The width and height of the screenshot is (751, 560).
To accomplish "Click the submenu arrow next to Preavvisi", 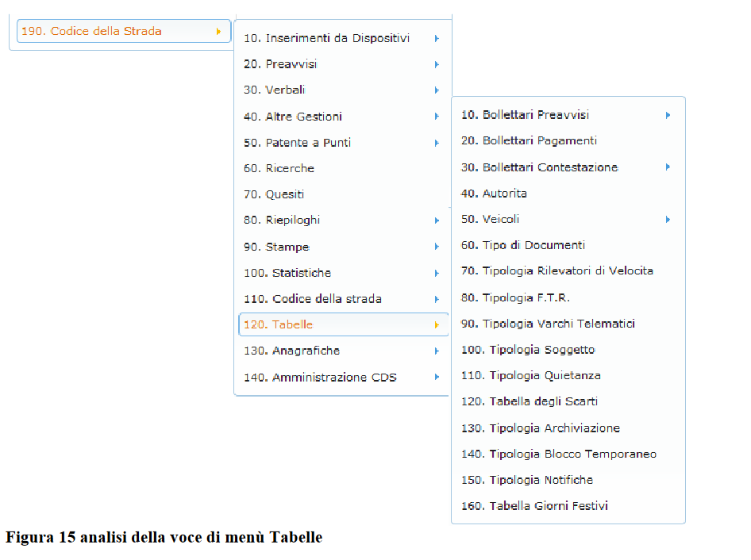I will click(437, 64).
